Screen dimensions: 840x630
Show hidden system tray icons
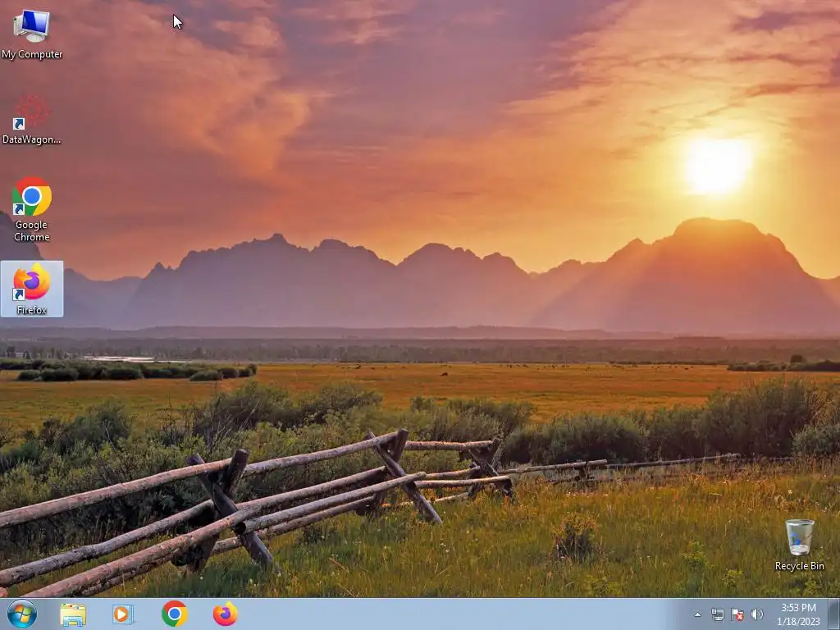[x=697, y=614]
